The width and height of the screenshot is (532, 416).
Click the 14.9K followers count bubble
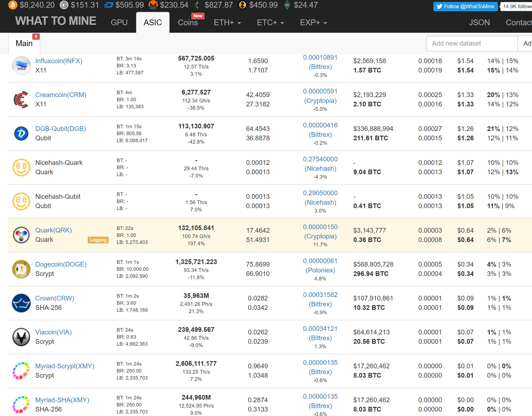click(x=516, y=7)
